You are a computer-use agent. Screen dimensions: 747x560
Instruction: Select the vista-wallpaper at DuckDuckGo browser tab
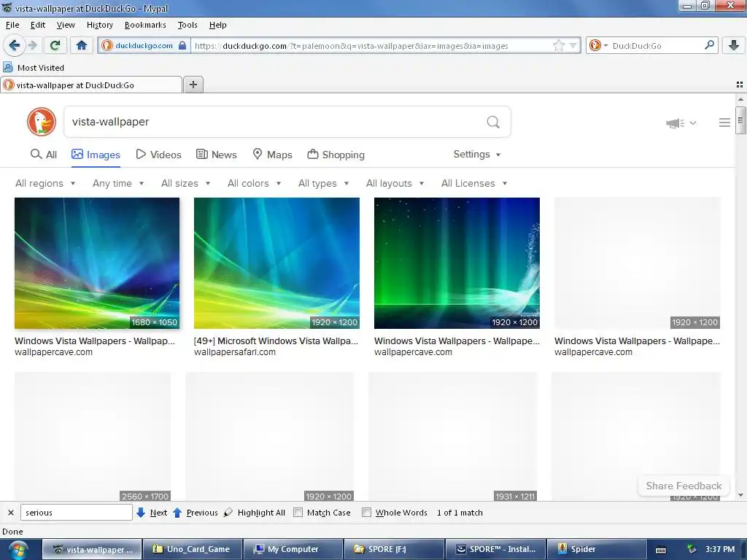tap(91, 85)
